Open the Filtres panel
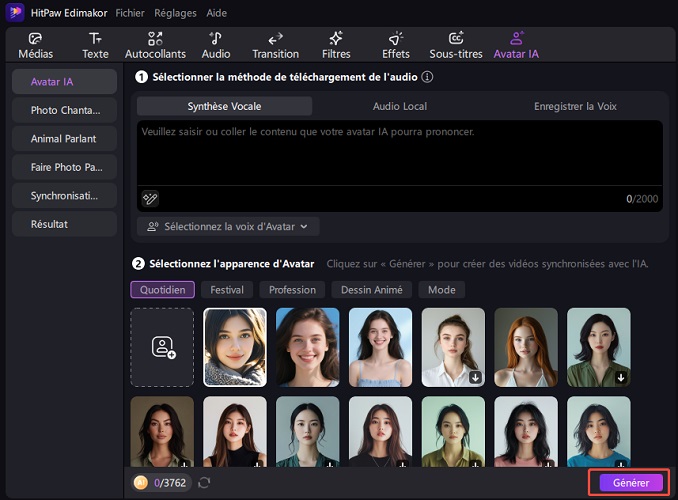The height and width of the screenshot is (500, 678). pyautogui.click(x=336, y=45)
